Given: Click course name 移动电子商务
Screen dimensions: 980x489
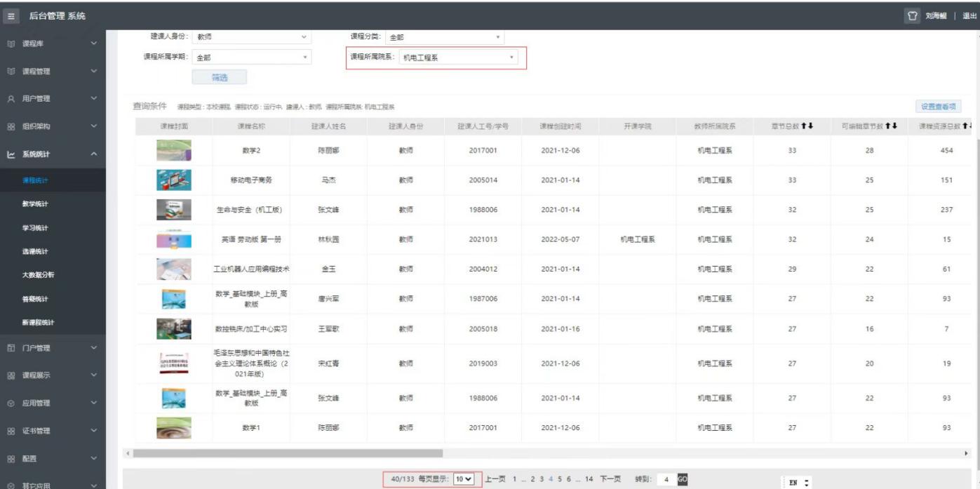Looking at the screenshot, I should (251, 180).
